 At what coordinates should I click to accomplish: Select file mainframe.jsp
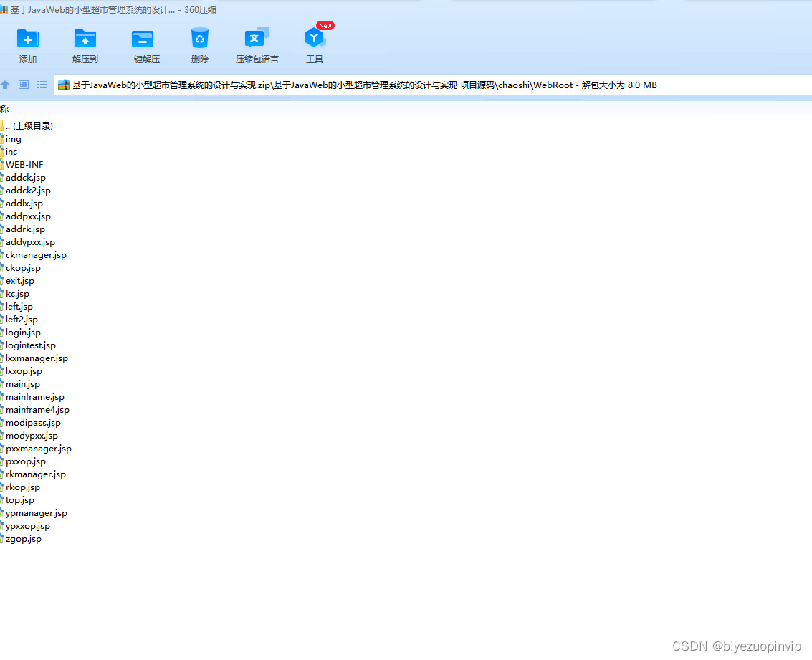(x=32, y=397)
